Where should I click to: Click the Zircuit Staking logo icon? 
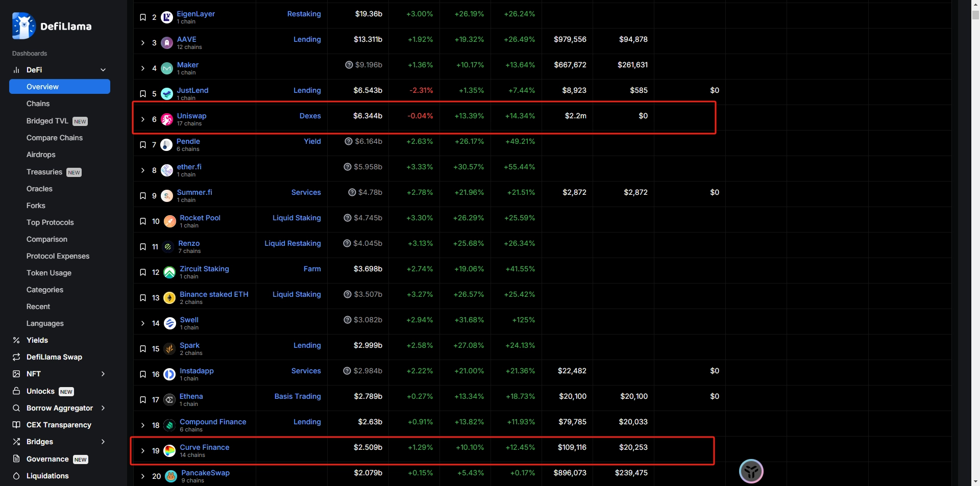[169, 272]
